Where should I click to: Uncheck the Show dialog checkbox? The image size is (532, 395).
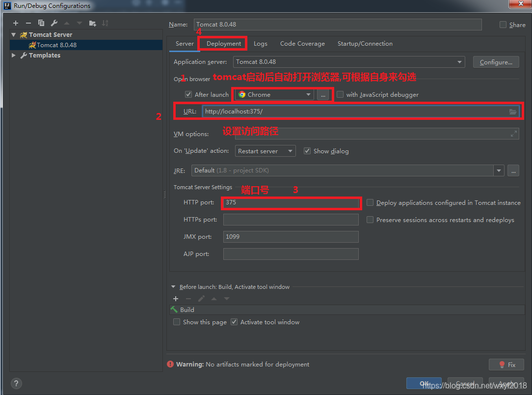click(x=307, y=151)
